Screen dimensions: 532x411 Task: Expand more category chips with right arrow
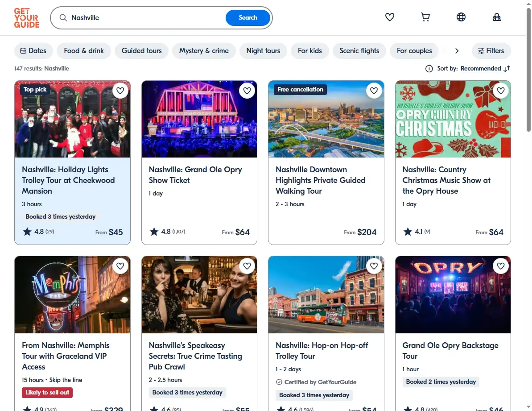457,51
